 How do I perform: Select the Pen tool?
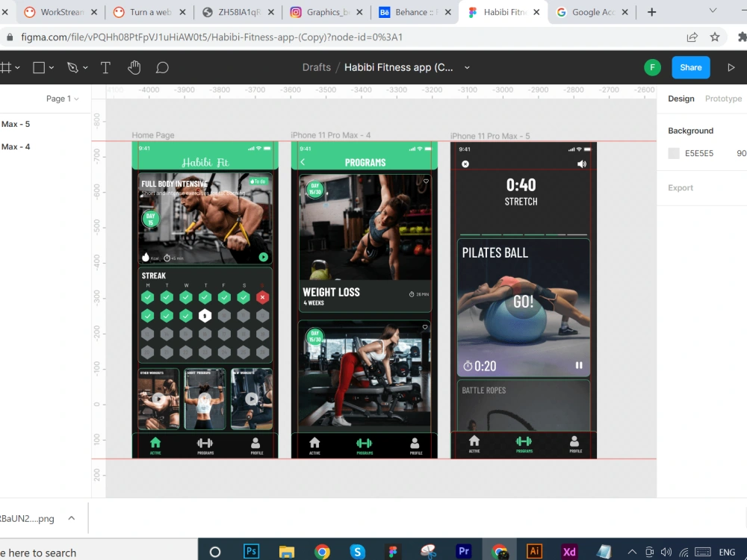coord(73,68)
